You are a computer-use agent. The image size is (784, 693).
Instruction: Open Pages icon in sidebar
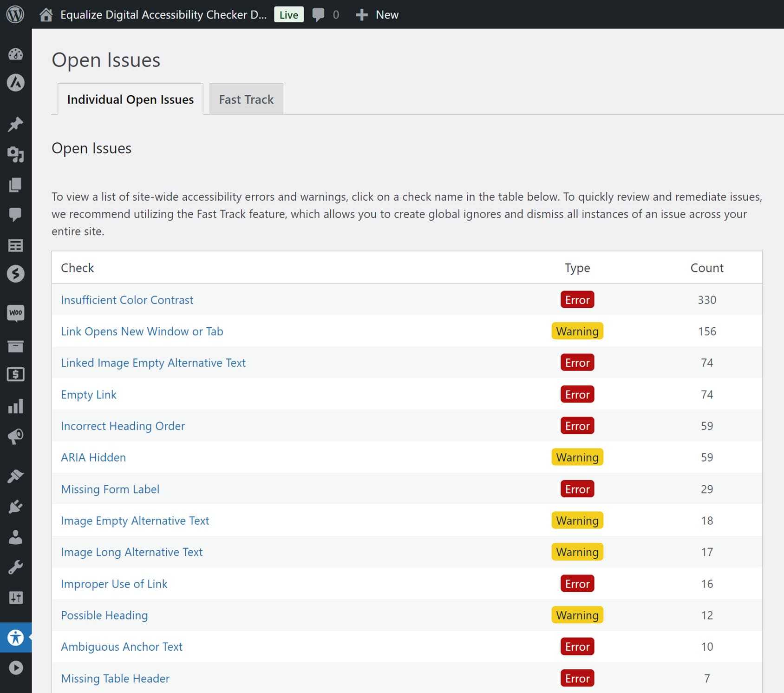click(x=15, y=185)
